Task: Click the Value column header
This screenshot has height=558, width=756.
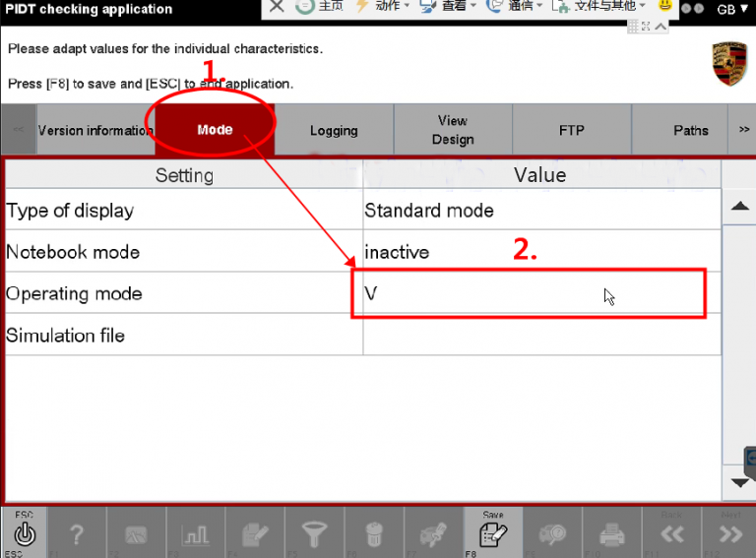Action: pos(540,175)
